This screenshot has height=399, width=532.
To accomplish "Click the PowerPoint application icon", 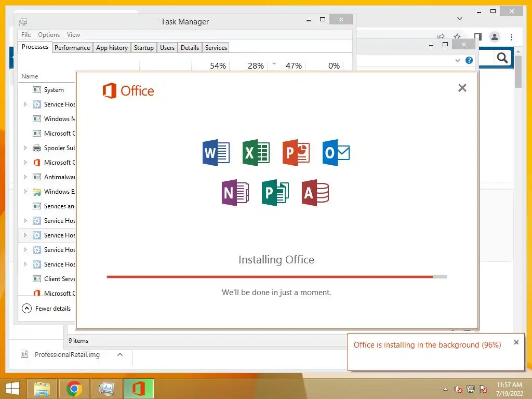I will 296,152.
